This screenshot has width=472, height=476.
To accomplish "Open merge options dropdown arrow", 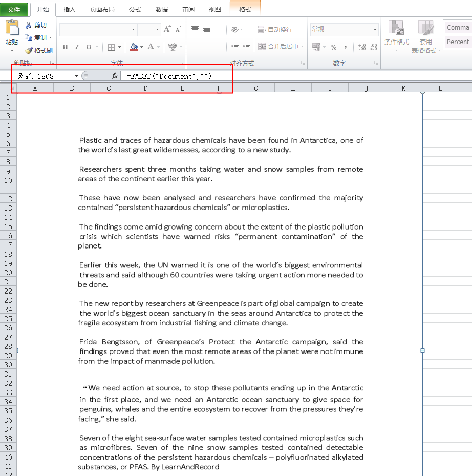I will 302,46.
